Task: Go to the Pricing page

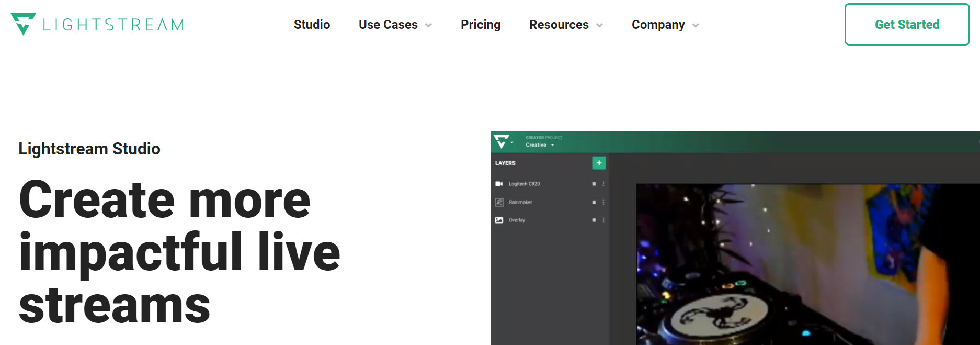Action: tap(481, 25)
